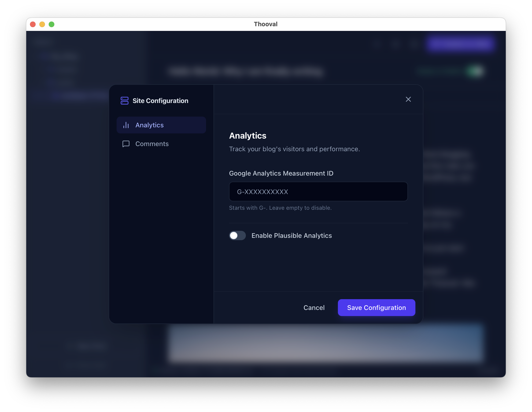Close the dialog with the X icon
Image resolution: width=532 pixels, height=412 pixels.
[x=408, y=99]
